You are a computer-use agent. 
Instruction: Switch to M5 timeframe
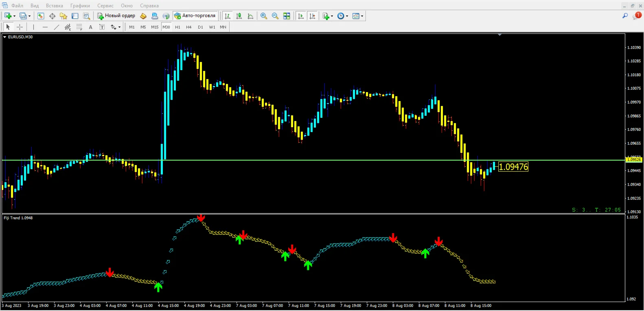pos(143,27)
